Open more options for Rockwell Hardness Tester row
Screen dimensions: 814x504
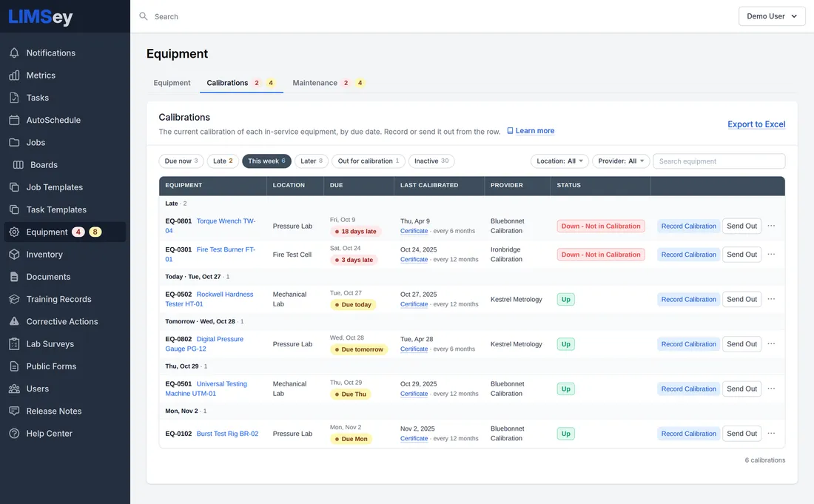pyautogui.click(x=771, y=299)
